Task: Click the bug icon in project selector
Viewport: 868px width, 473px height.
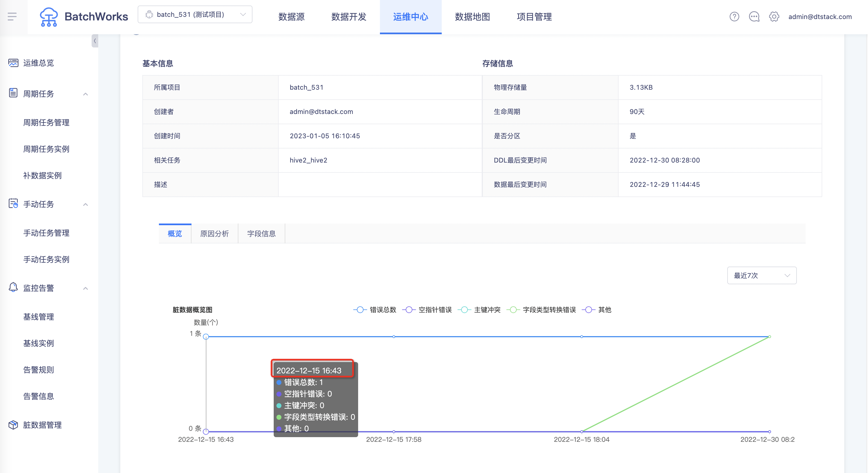Action: click(x=149, y=15)
